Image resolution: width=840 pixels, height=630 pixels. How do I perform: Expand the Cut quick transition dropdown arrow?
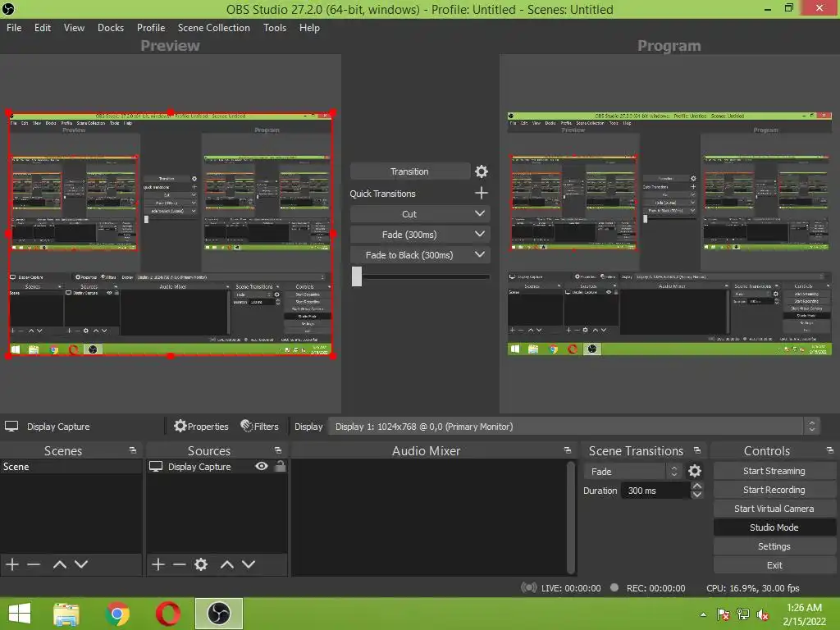[x=479, y=214]
